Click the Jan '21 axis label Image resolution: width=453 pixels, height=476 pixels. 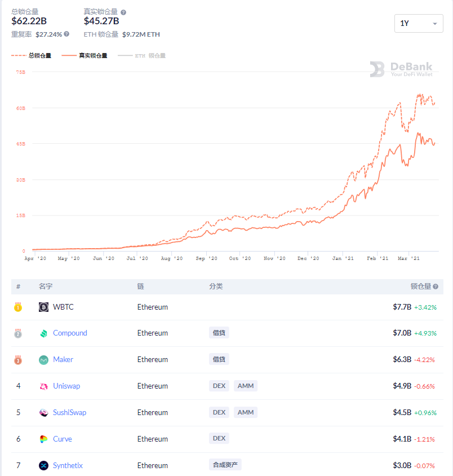(x=343, y=258)
